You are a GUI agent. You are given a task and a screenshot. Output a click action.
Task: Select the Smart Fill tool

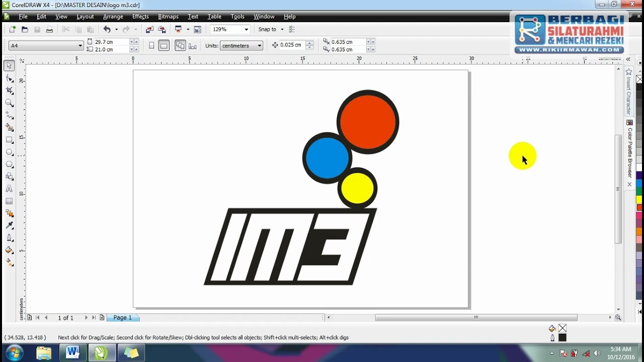pyautogui.click(x=9, y=127)
